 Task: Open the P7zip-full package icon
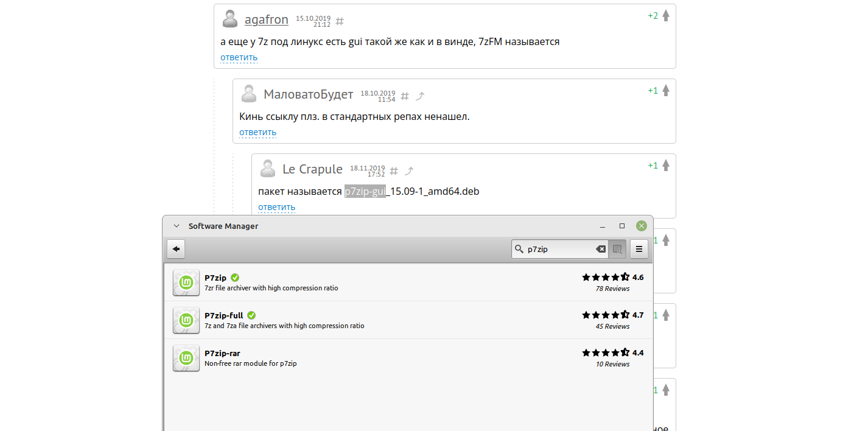pyautogui.click(x=186, y=320)
